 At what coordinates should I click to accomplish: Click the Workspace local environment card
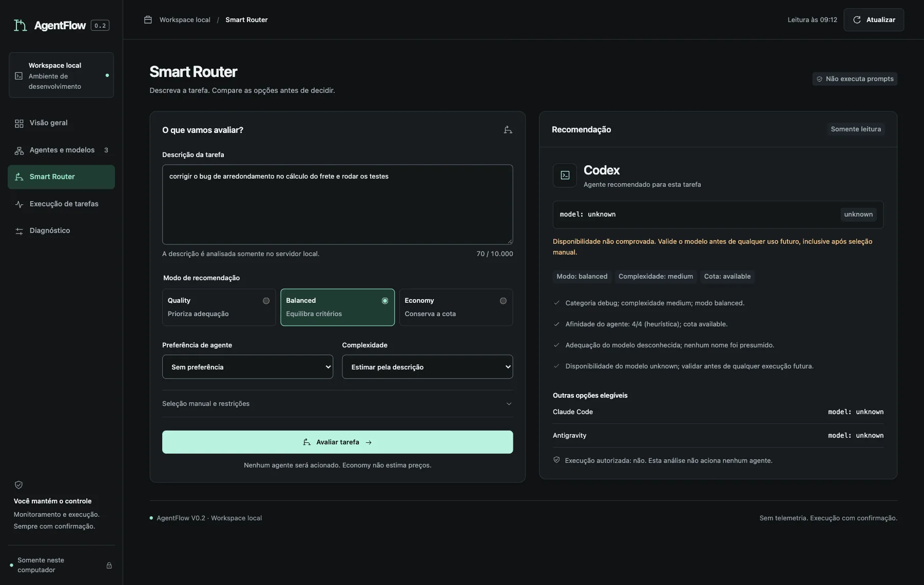click(61, 75)
